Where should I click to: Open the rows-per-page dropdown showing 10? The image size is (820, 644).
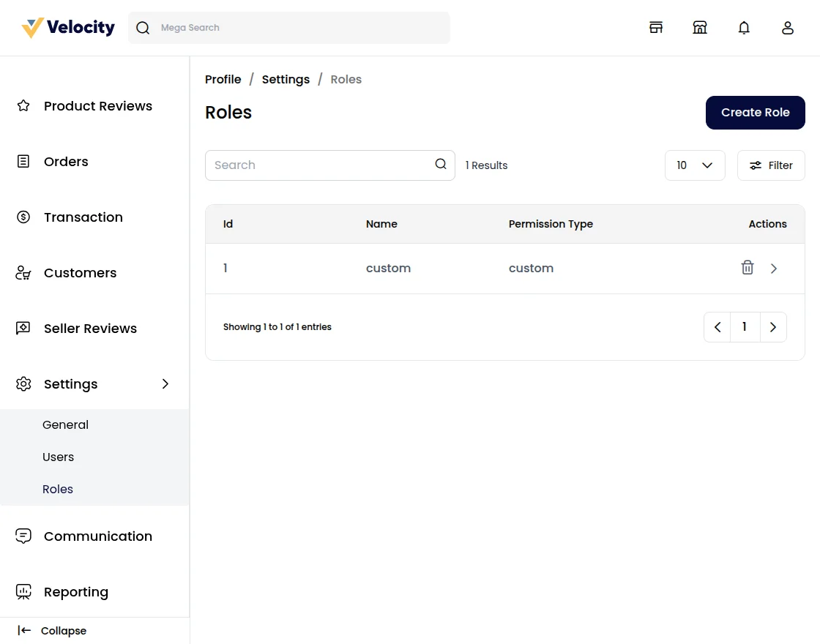pyautogui.click(x=694, y=165)
